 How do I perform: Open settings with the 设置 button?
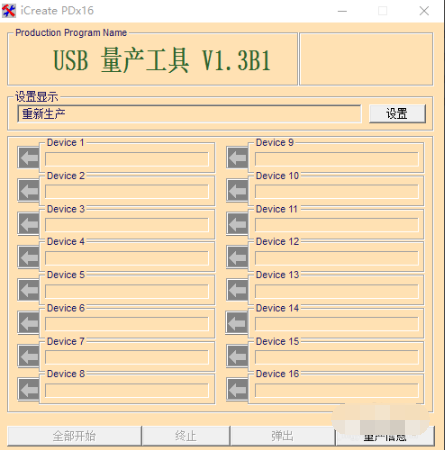pyautogui.click(x=397, y=114)
